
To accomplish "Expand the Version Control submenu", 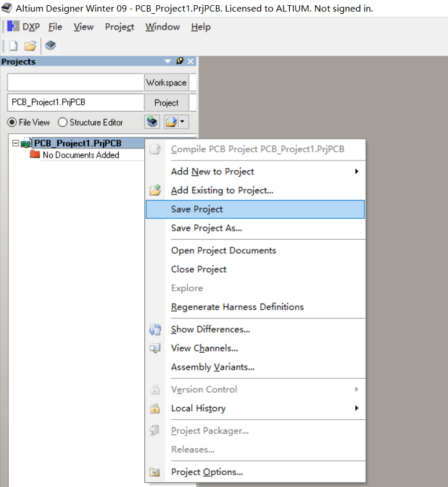I will click(x=255, y=390).
